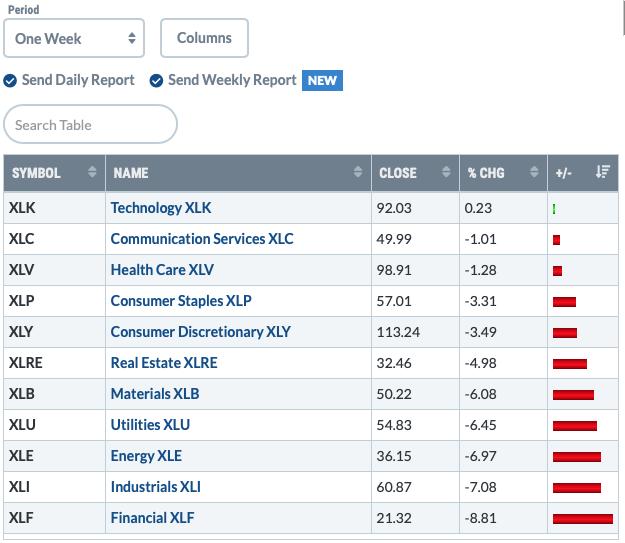Click the percent change value -6.08
This screenshot has width=625, height=543.
[x=480, y=395]
